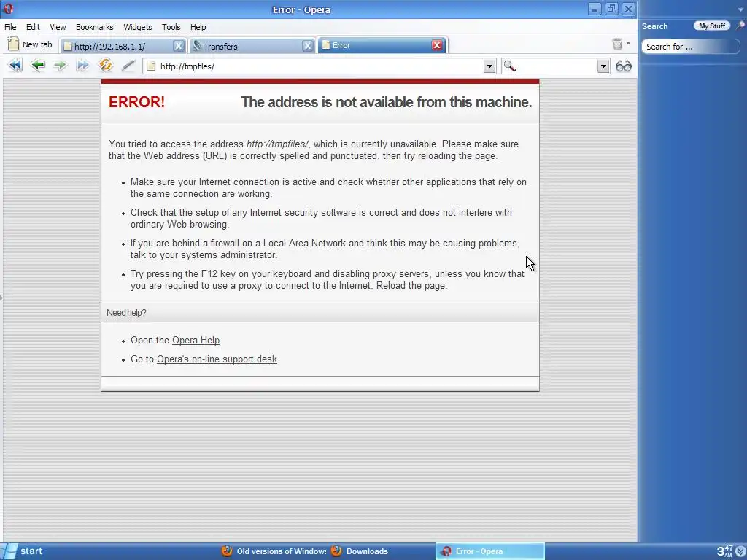This screenshot has width=747, height=560.
Task: Close the Transfers tab
Action: [x=308, y=46]
